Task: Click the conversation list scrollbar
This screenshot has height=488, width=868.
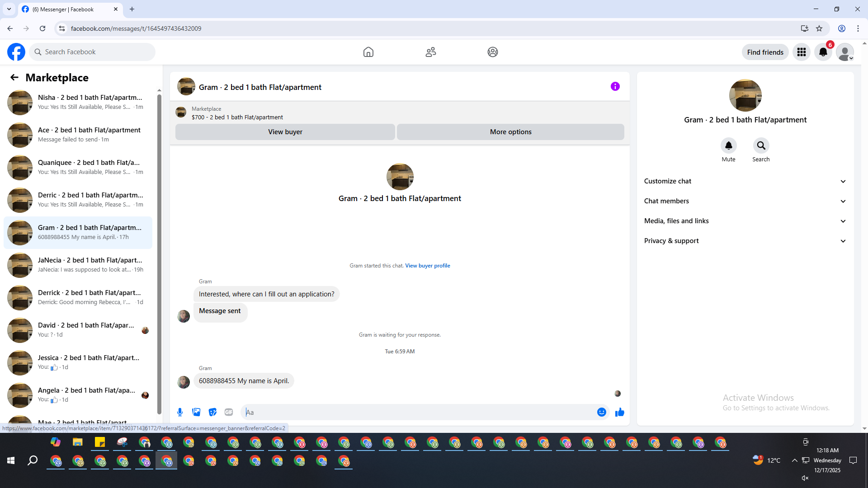Action: (x=159, y=253)
